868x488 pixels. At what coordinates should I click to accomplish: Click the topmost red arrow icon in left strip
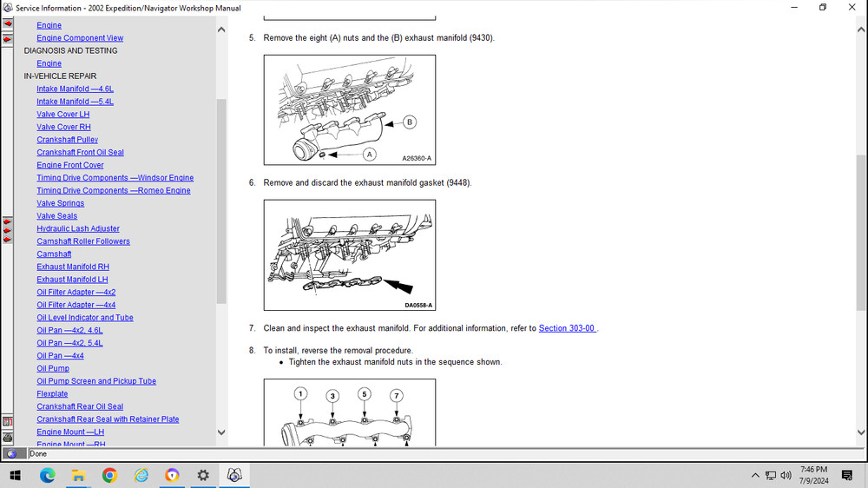pyautogui.click(x=7, y=23)
